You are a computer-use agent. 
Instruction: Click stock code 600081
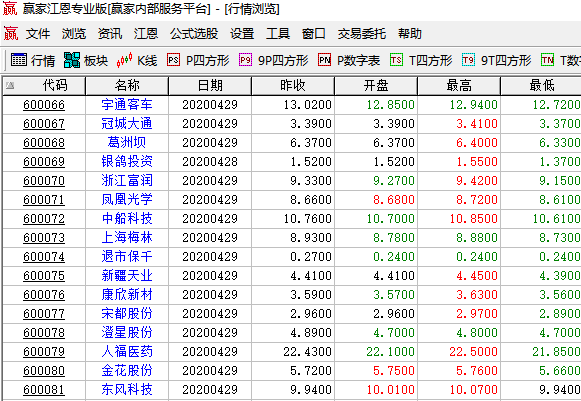point(44,390)
